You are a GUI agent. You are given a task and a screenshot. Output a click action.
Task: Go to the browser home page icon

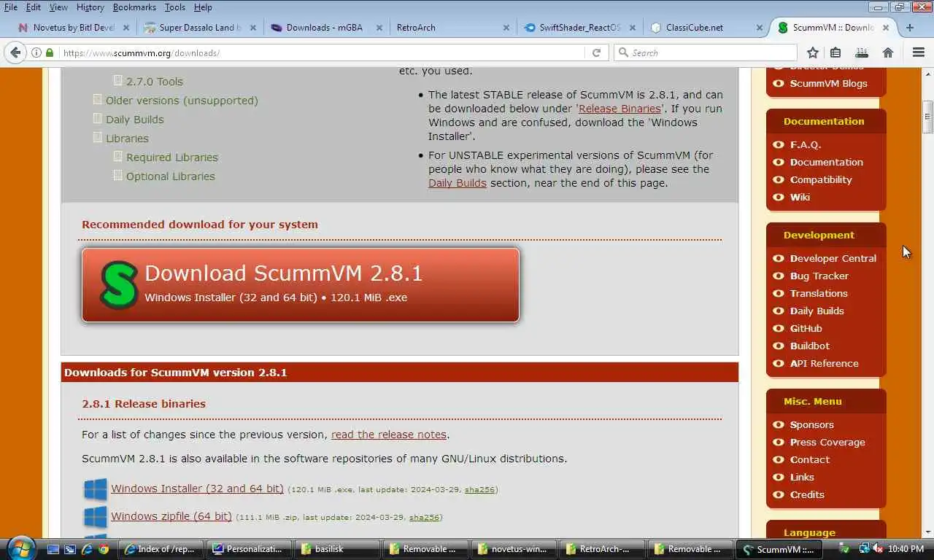pyautogui.click(x=888, y=52)
